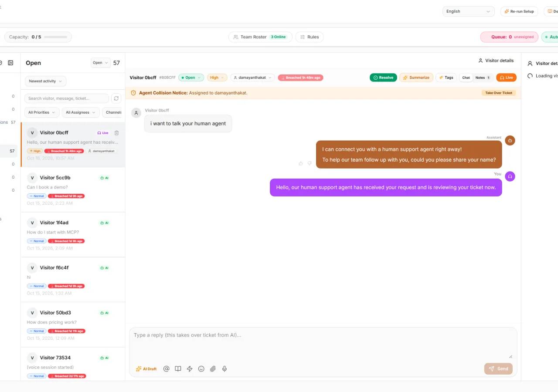This screenshot has height=392, width=558.
Task: Click the Summarize button
Action: (x=416, y=78)
